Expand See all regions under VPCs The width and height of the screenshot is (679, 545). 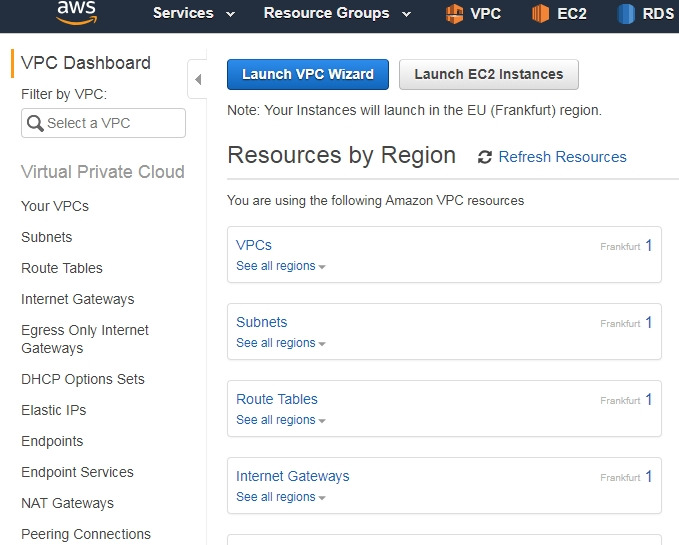click(x=281, y=266)
